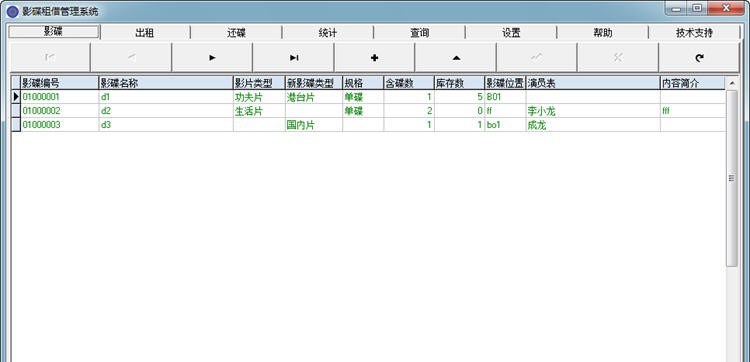
Task: Click the row indicator for record 01000002
Action: tap(16, 111)
